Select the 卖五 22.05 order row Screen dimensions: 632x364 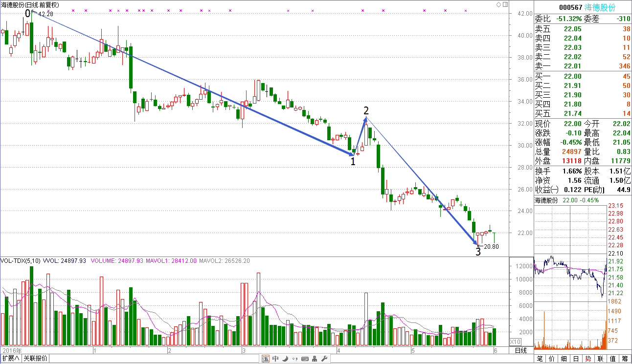coord(583,29)
